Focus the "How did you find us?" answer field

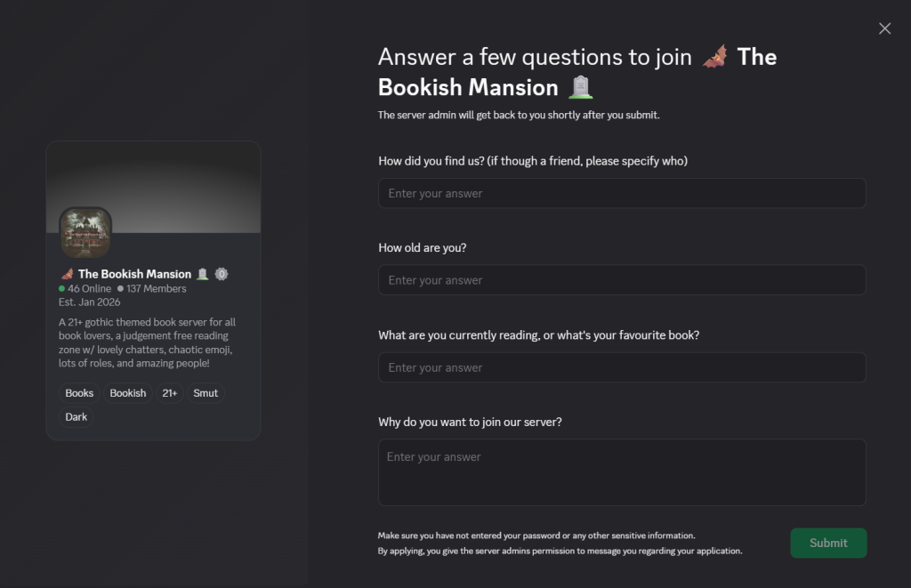point(622,193)
